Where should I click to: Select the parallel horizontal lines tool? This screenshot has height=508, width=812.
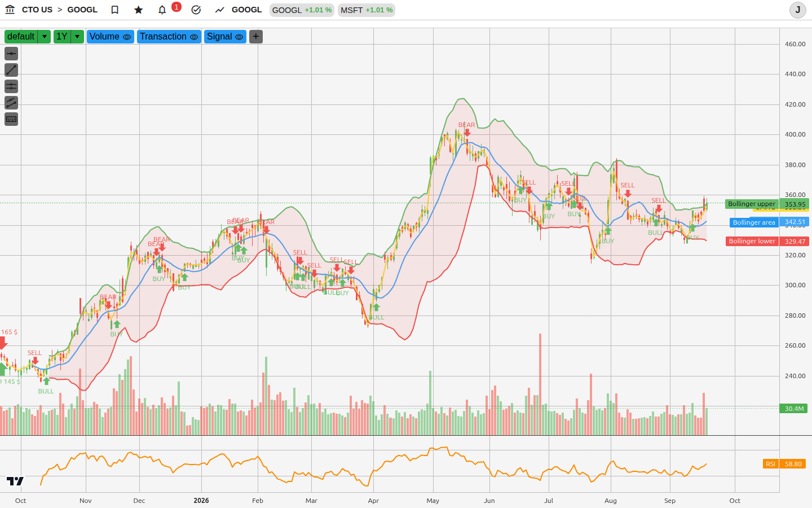pyautogui.click(x=11, y=86)
